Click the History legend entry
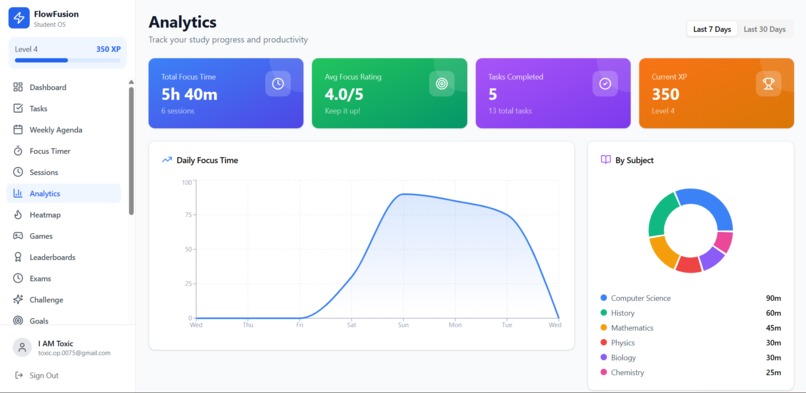806x393 pixels. (690, 313)
